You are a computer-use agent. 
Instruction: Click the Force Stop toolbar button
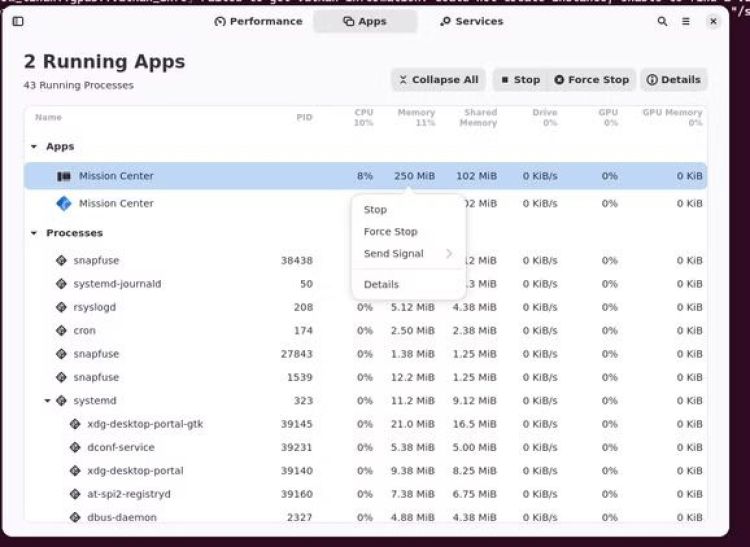591,80
